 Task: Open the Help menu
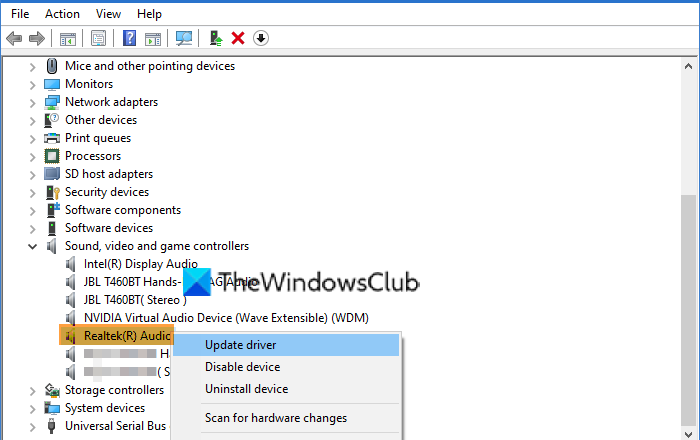click(149, 14)
